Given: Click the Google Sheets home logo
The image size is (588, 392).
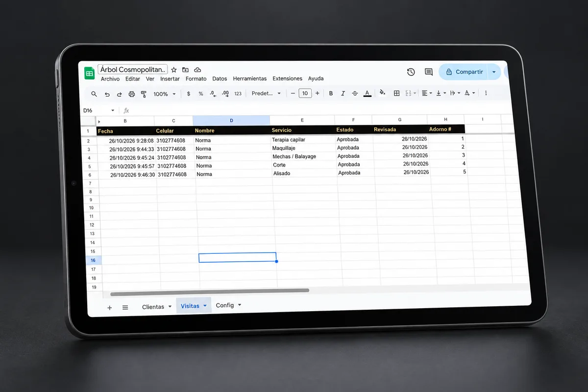Looking at the screenshot, I should coord(89,73).
